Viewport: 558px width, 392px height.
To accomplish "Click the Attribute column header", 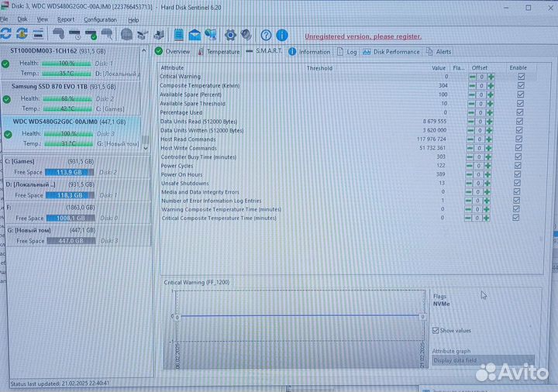I will coord(172,67).
